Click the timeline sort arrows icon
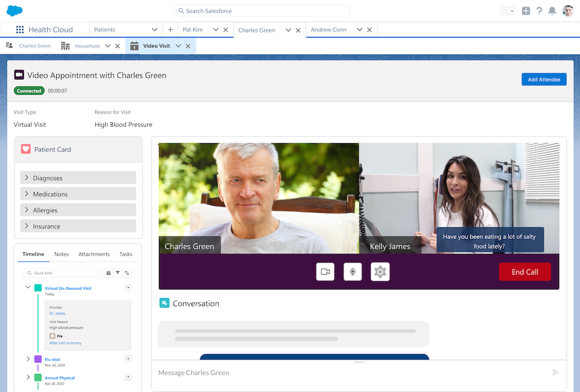The height and width of the screenshot is (392, 580). [x=127, y=273]
